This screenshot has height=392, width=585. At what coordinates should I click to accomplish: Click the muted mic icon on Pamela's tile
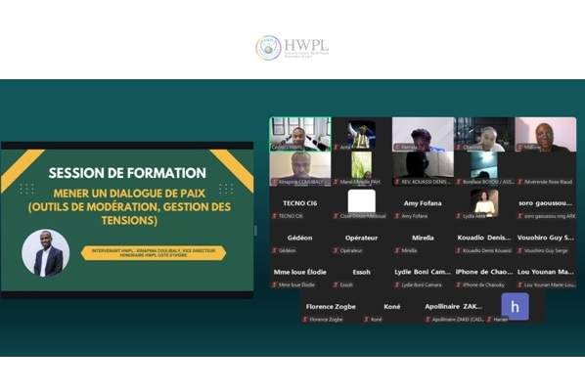397,148
